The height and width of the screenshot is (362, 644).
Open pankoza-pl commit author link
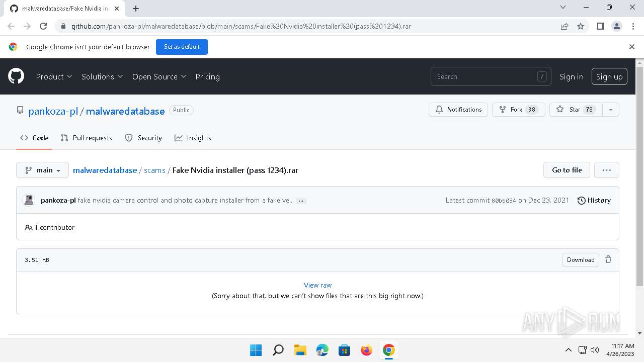coord(58,200)
